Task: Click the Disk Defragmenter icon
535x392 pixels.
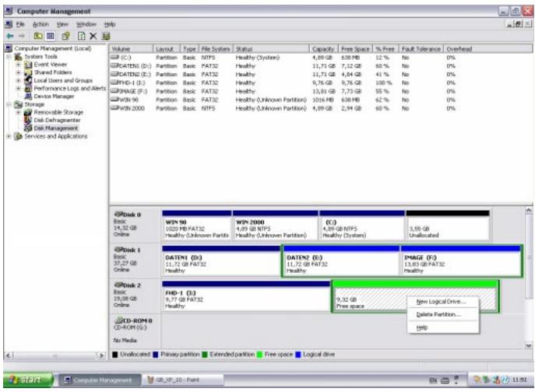Action: (28, 121)
